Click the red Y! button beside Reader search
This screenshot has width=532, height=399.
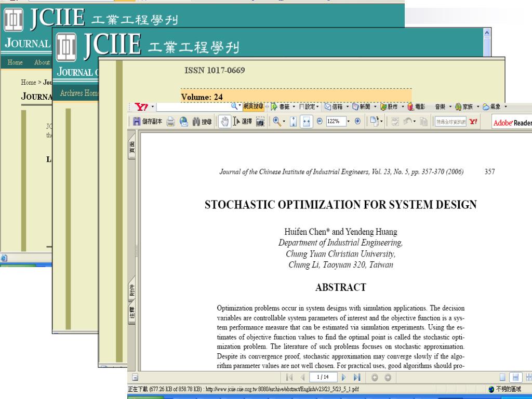473,122
